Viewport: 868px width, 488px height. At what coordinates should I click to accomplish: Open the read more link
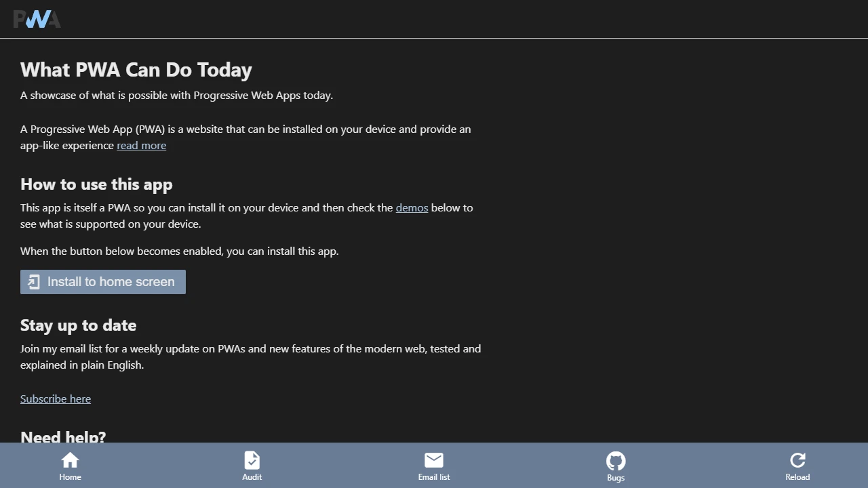click(141, 145)
